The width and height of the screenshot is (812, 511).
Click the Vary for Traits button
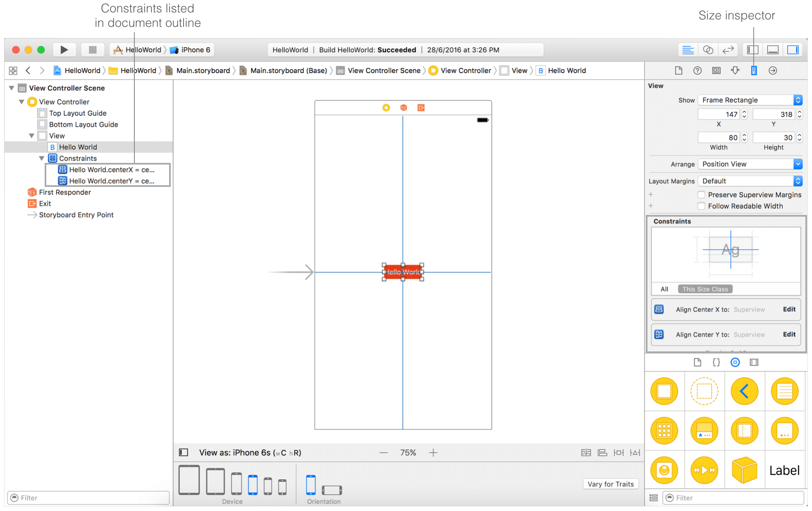610,484
